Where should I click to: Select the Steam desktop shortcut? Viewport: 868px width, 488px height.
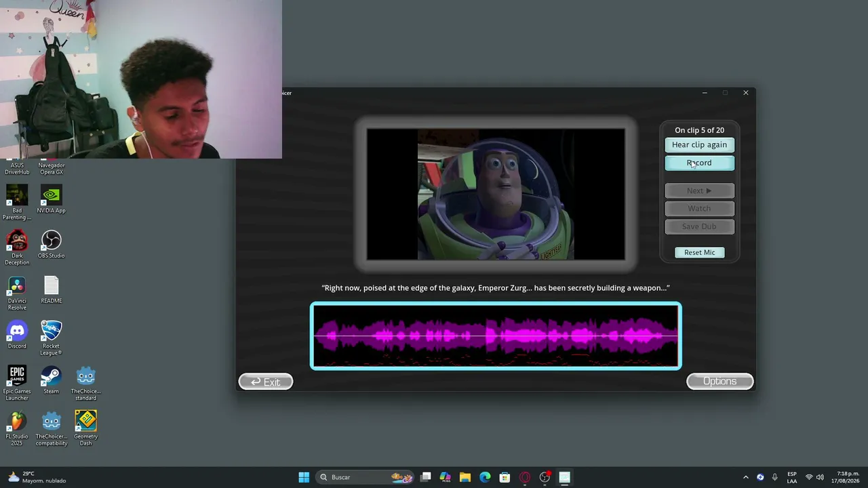(x=52, y=380)
